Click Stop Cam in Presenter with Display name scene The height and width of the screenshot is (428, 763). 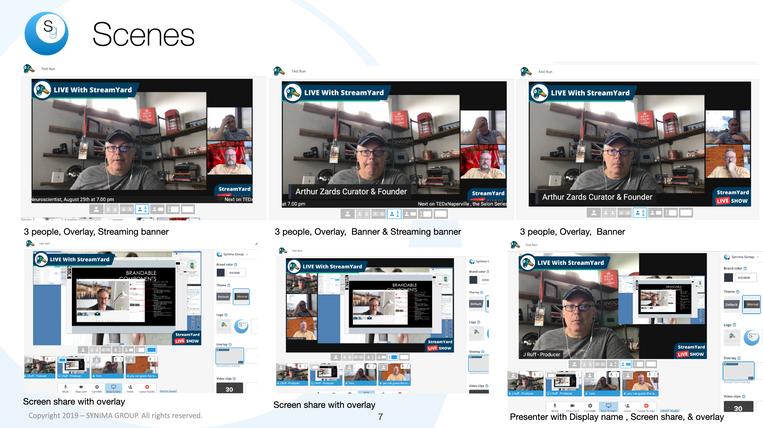coord(572,408)
